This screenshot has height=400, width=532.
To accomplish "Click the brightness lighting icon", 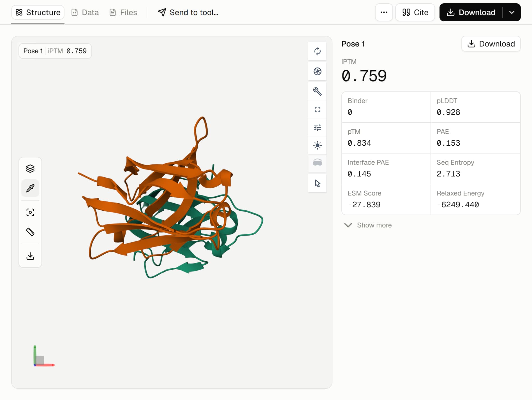I will 317,145.
